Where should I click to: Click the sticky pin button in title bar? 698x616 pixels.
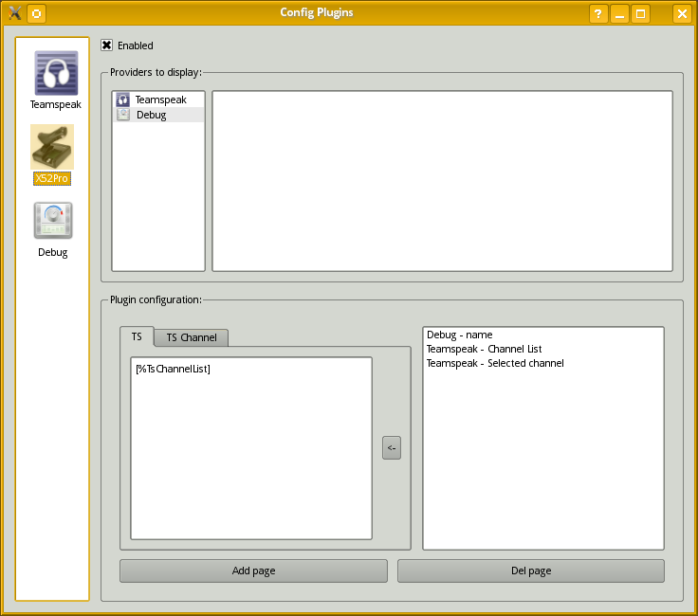36,13
